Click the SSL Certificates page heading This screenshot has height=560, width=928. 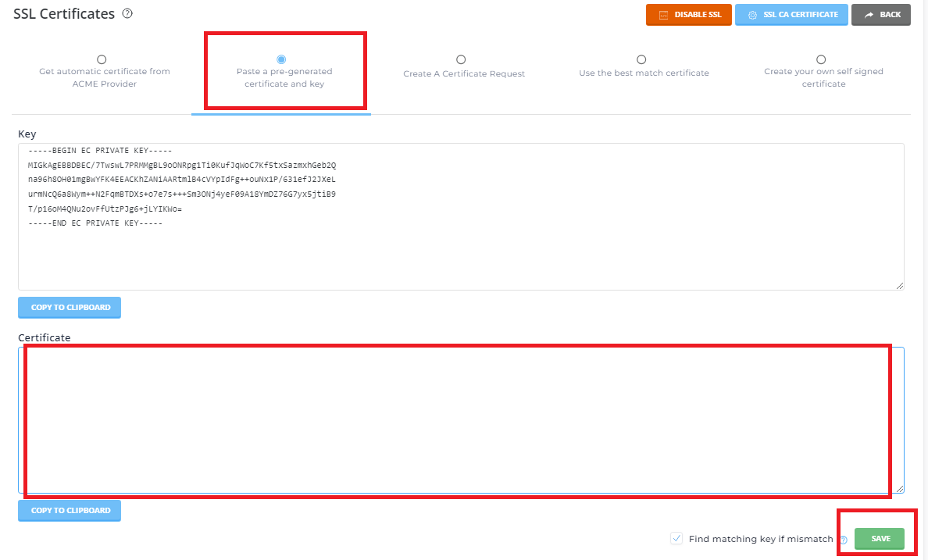pos(64,14)
